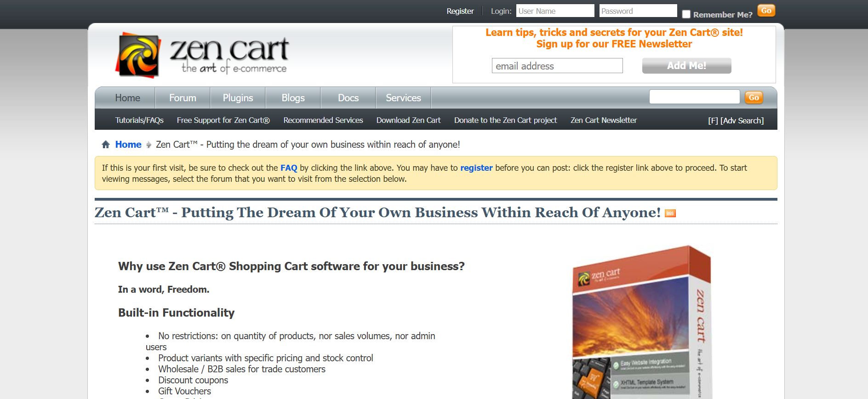This screenshot has height=399, width=868.
Task: Click the register link in notice
Action: click(x=476, y=168)
